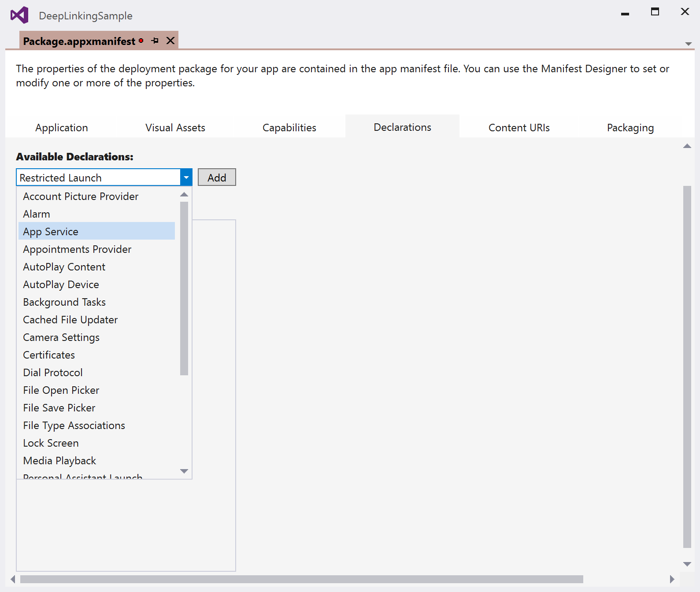Switch to the Application tab
Image resolution: width=700 pixels, height=592 pixels.
point(62,128)
